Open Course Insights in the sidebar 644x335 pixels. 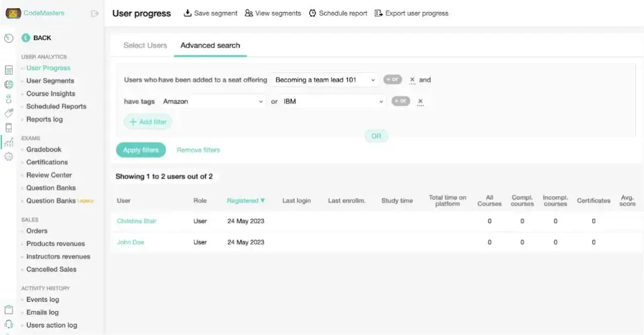pyautogui.click(x=50, y=94)
